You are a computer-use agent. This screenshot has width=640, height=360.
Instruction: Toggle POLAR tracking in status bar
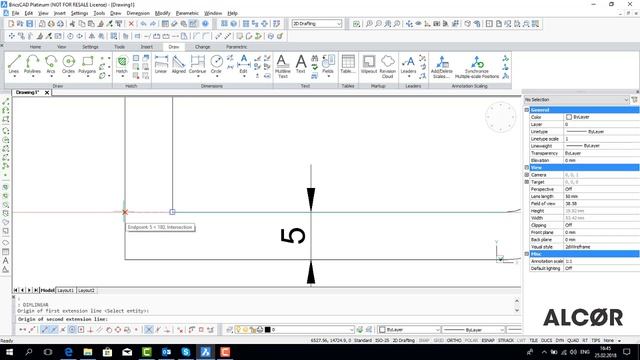coord(471,340)
